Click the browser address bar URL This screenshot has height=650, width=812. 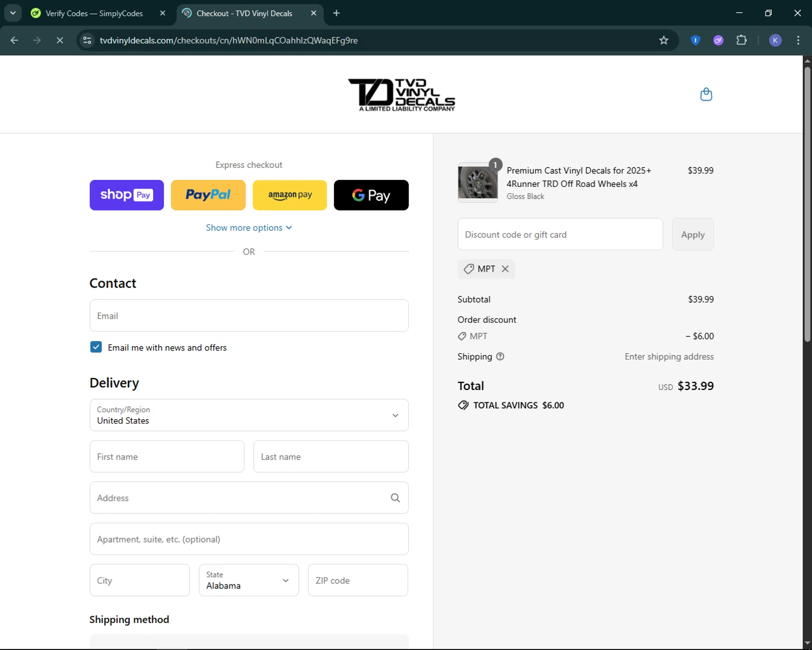(228, 40)
